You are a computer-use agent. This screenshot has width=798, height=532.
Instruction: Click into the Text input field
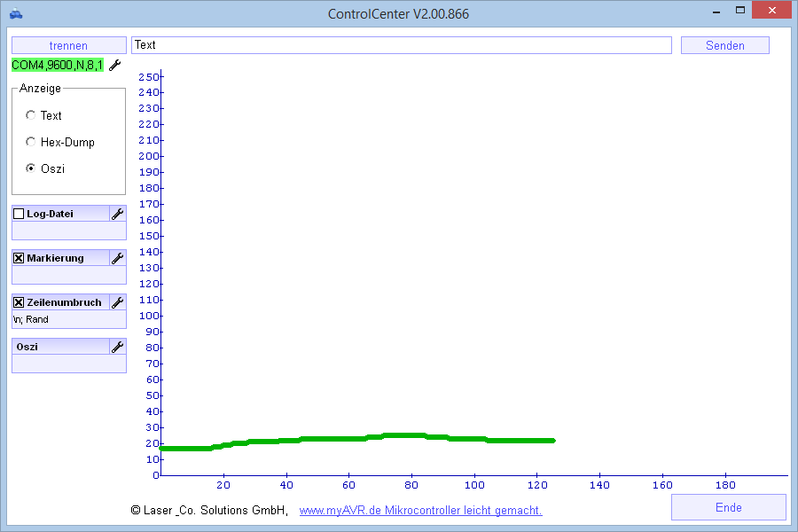click(x=401, y=45)
